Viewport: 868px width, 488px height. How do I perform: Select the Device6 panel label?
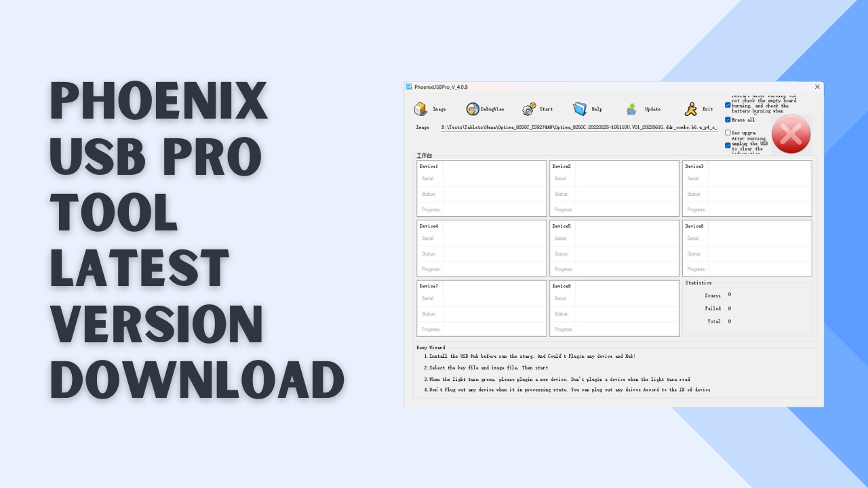pyautogui.click(x=694, y=226)
